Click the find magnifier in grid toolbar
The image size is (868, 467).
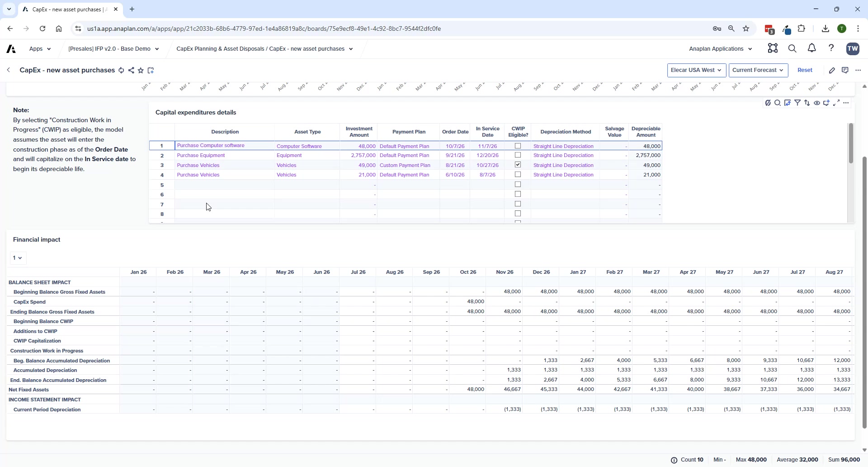pos(778,103)
